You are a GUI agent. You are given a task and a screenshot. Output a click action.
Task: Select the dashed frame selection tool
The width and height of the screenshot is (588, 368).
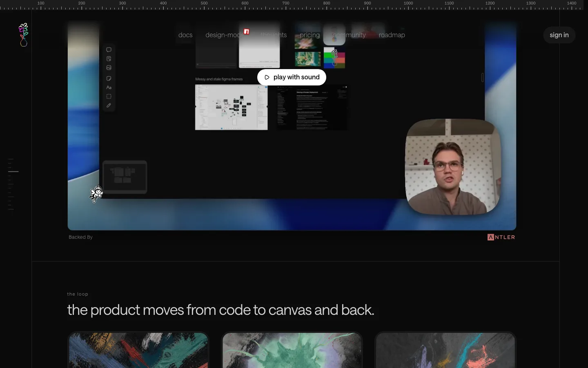click(109, 96)
